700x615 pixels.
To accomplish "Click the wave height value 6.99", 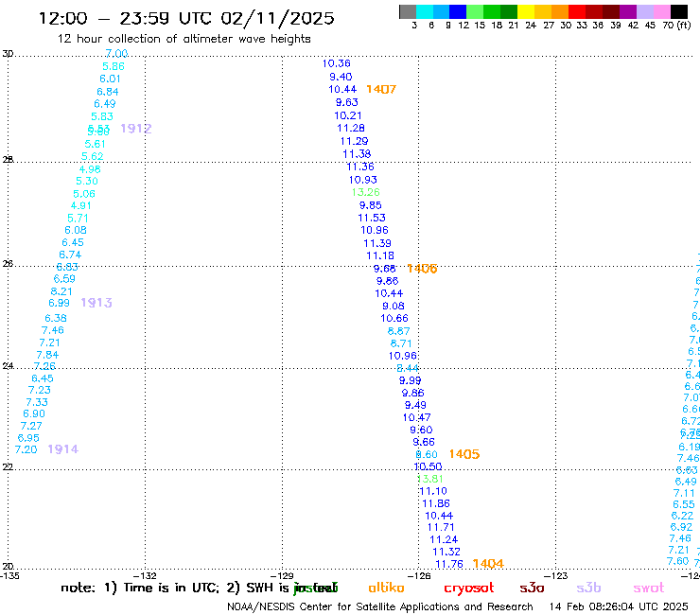I will (x=59, y=304).
